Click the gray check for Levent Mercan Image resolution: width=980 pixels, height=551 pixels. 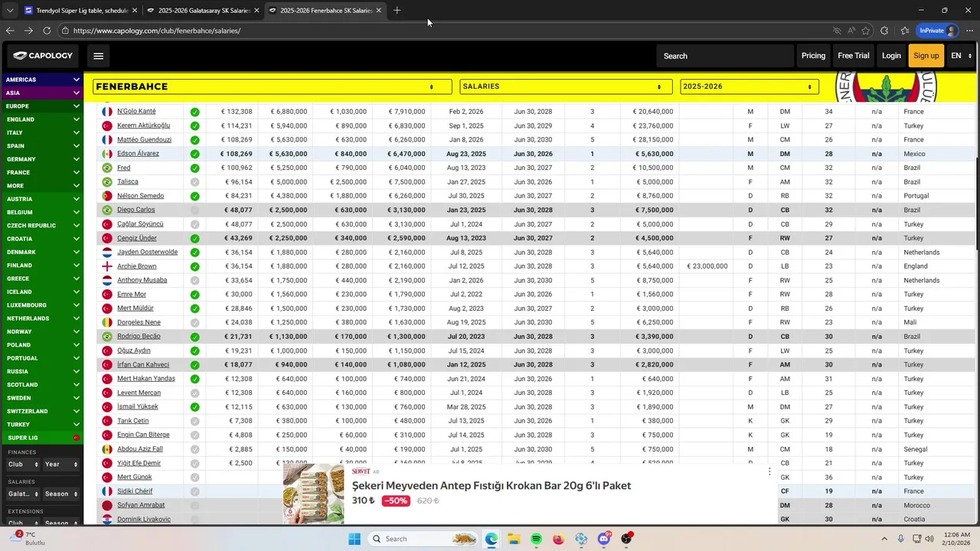(x=195, y=393)
